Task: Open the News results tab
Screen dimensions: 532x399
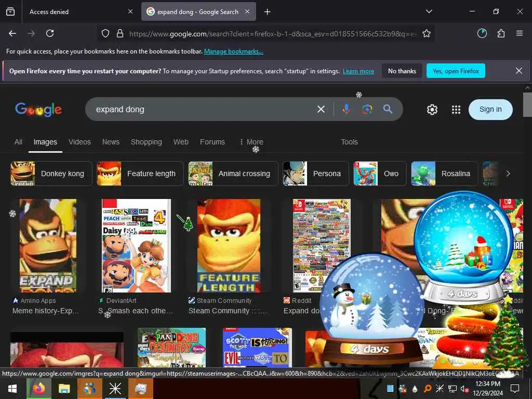Action: pos(111,142)
